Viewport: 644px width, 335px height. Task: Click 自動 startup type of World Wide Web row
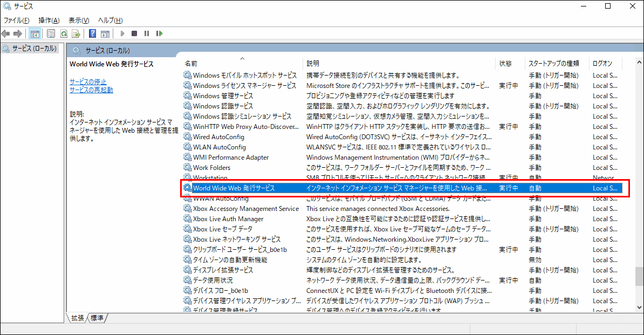[x=535, y=188]
